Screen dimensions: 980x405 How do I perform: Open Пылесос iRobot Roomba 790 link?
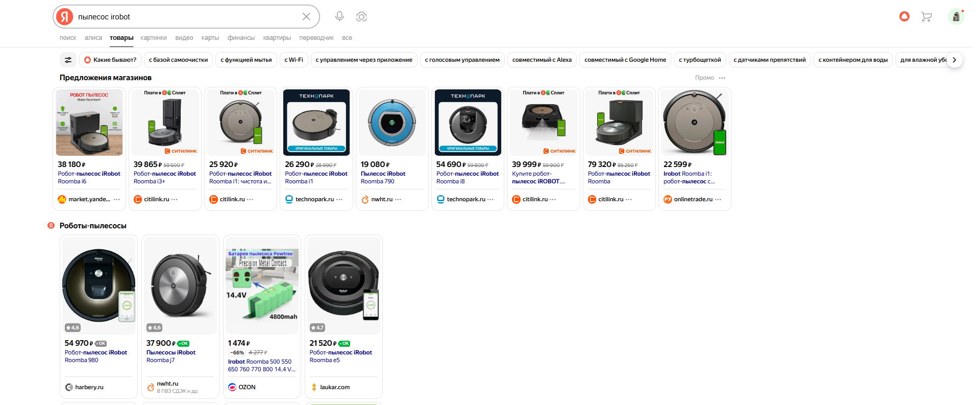point(383,177)
